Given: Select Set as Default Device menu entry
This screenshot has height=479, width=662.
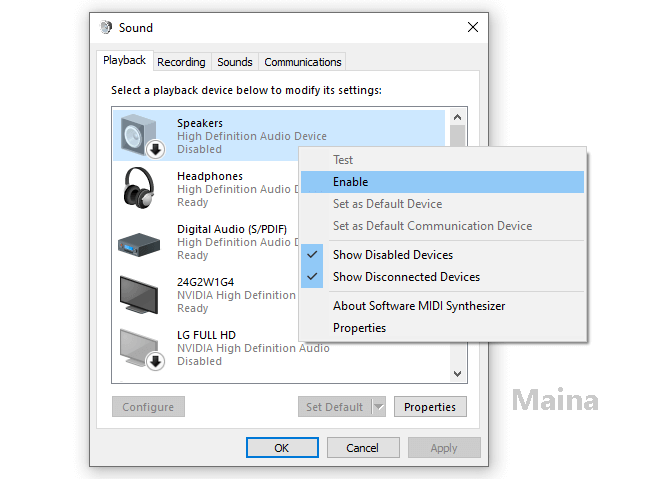Looking at the screenshot, I should tap(442, 204).
